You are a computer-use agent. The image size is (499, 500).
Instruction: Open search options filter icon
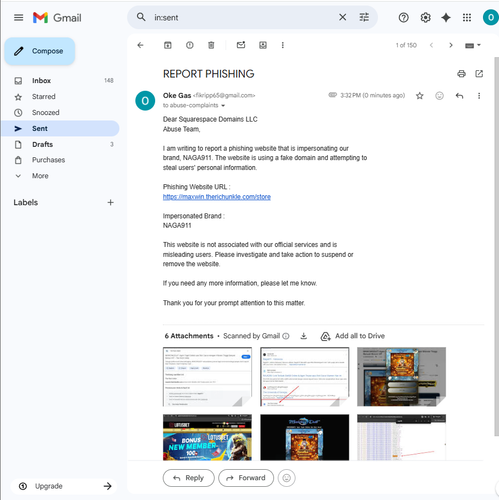click(364, 17)
